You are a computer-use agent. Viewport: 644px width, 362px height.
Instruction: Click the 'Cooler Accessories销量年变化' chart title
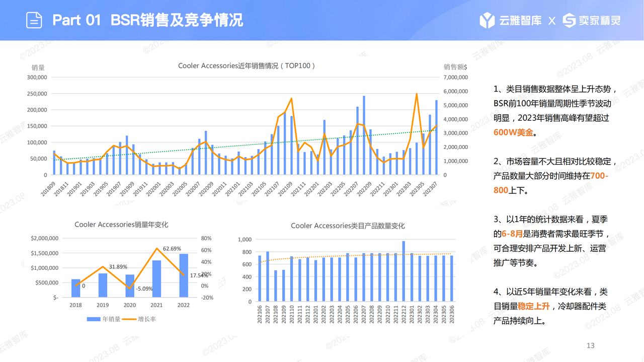121,225
